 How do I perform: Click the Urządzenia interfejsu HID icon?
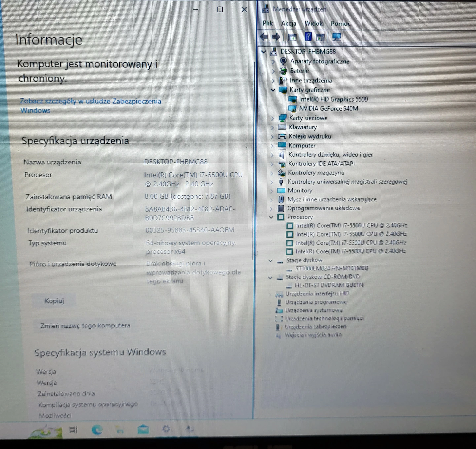[x=279, y=295]
